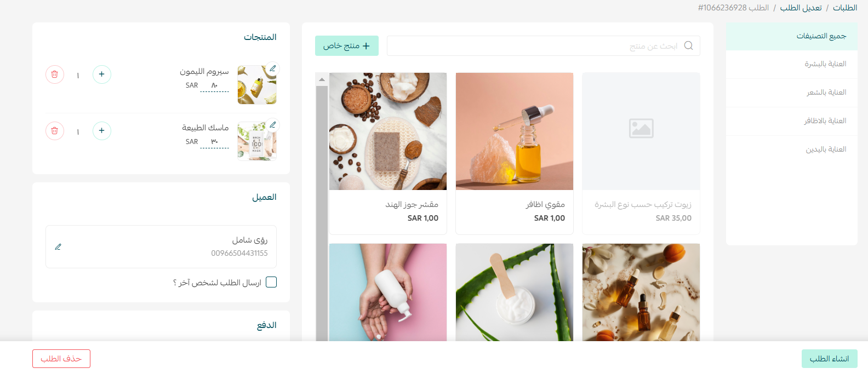Edit سيروم الليمون image pencil icon

272,68
